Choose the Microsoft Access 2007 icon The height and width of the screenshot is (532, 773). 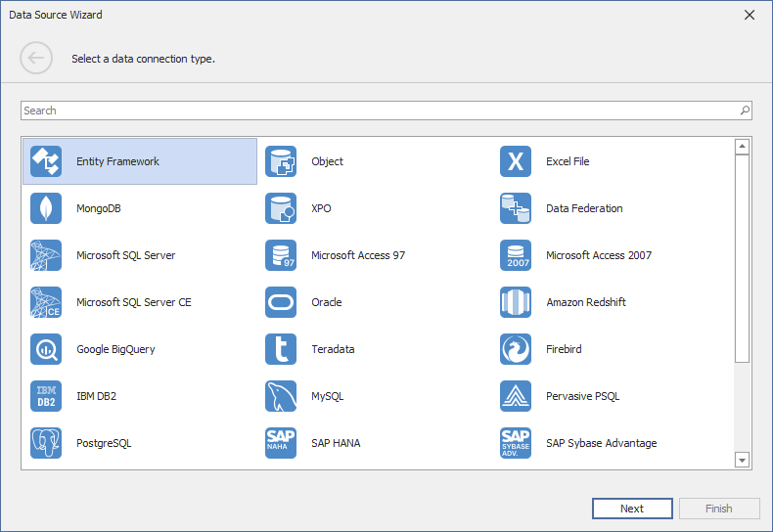pyautogui.click(x=515, y=255)
